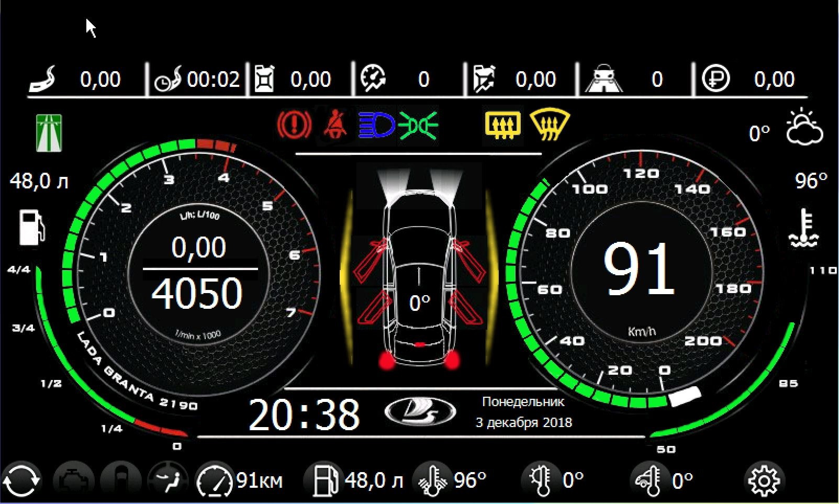
Task: Click the 1/min x 1000 label
Action: 198,335
